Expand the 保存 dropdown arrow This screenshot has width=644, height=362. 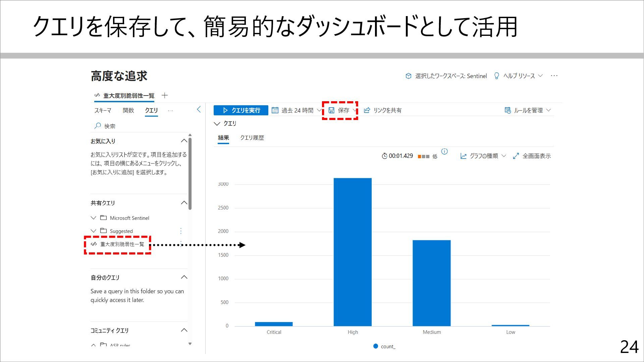(354, 110)
